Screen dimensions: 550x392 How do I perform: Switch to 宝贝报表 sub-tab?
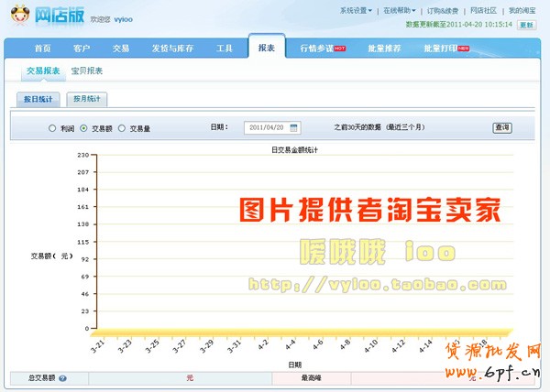click(87, 71)
